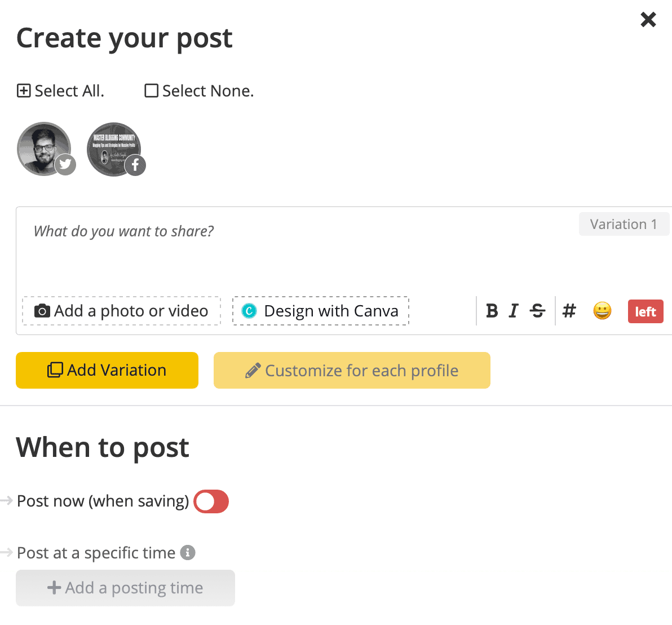Apply strikethrough formatting

click(537, 311)
